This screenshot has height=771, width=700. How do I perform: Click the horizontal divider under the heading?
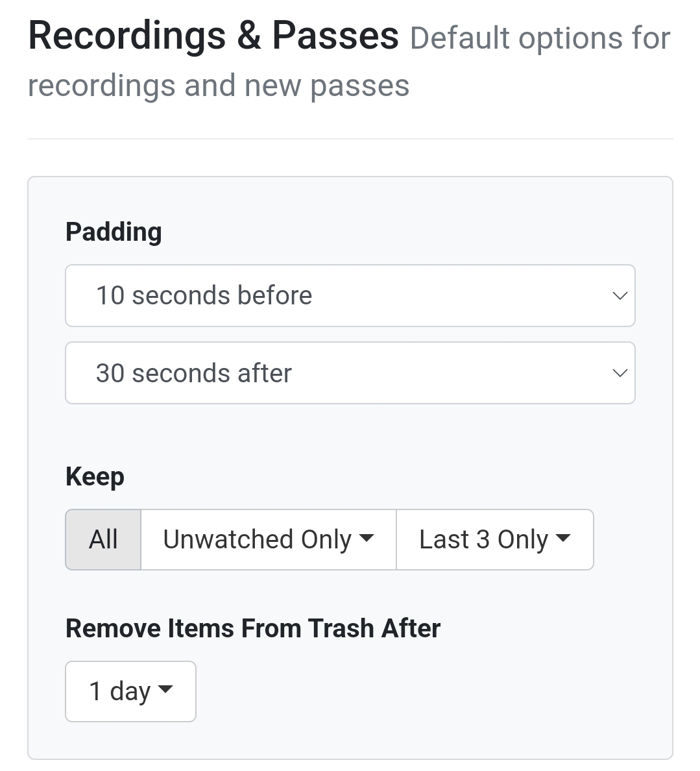(350, 139)
